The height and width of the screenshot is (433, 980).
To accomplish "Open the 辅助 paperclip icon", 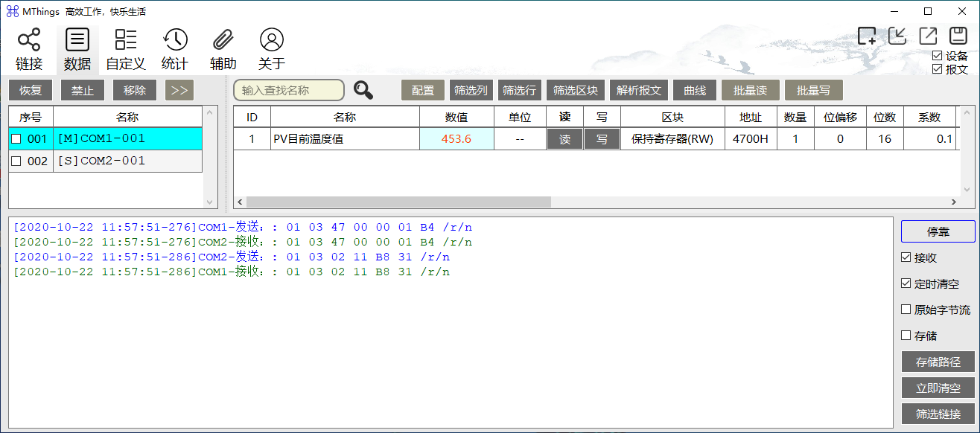I will click(x=223, y=40).
